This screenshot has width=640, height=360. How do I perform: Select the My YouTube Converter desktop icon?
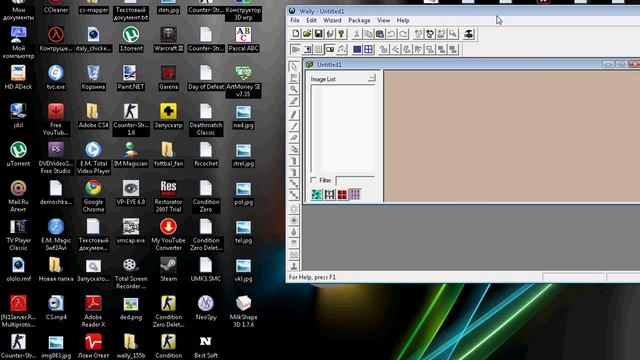(x=168, y=235)
